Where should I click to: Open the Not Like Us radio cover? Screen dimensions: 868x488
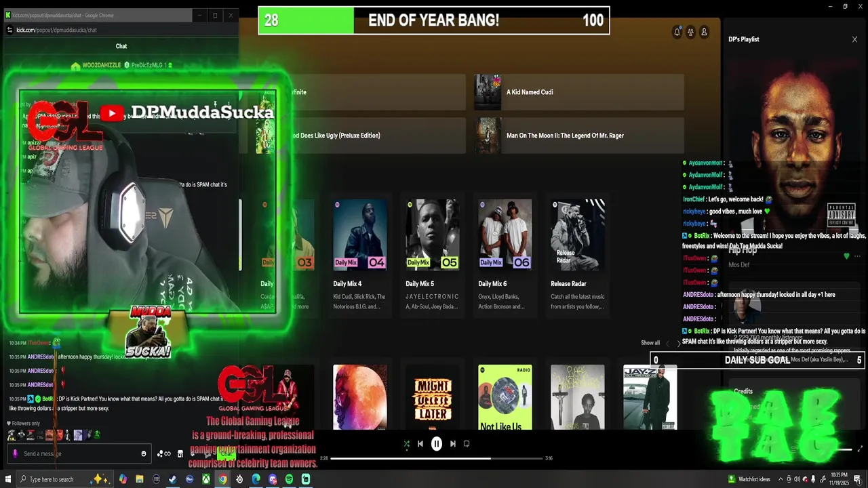pos(505,397)
